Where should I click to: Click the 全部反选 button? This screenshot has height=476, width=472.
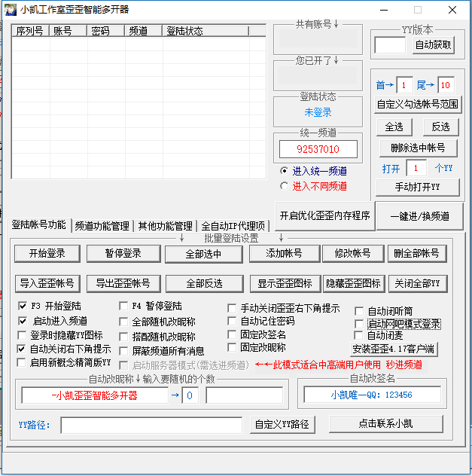click(204, 284)
